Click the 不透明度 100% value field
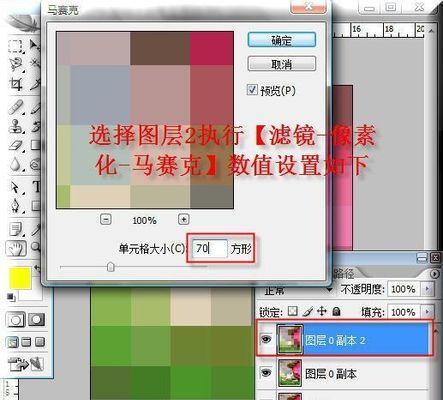This screenshot has width=443, height=400. pyautogui.click(x=403, y=289)
